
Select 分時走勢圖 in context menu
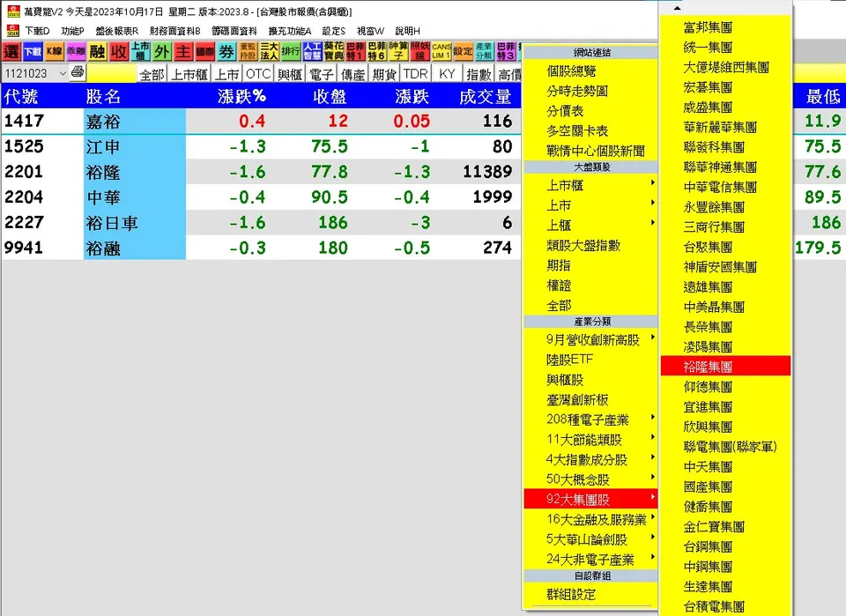[x=590, y=91]
